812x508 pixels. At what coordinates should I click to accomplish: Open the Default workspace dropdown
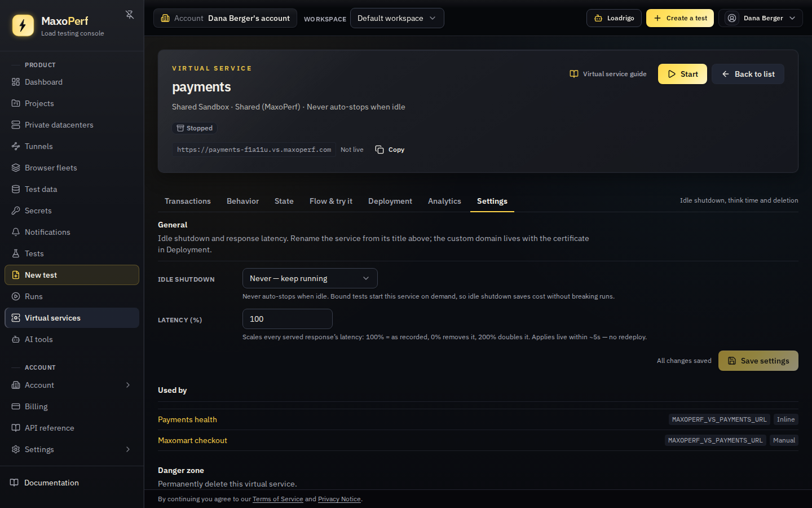click(397, 18)
